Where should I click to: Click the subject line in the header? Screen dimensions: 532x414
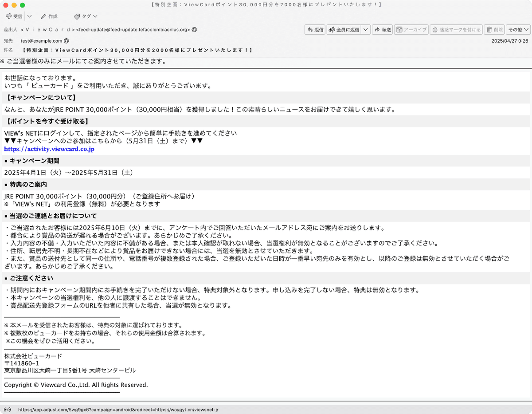(137, 50)
